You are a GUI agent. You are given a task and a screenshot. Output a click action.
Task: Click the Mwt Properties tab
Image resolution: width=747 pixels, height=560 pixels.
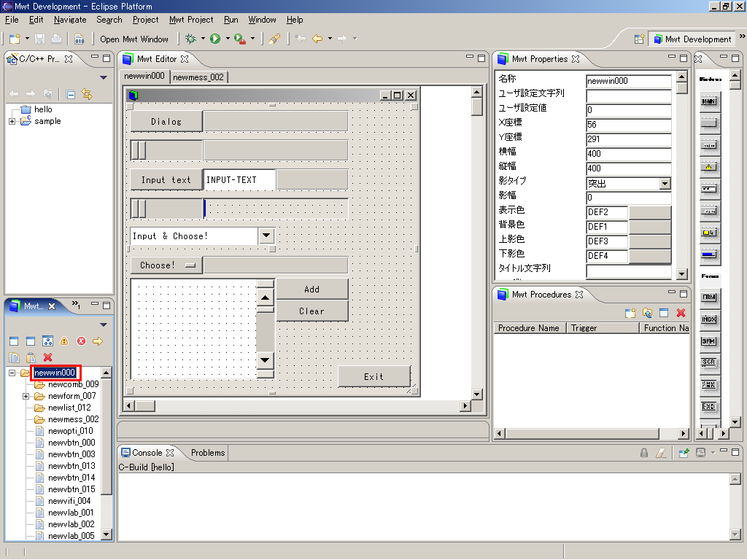tap(539, 58)
